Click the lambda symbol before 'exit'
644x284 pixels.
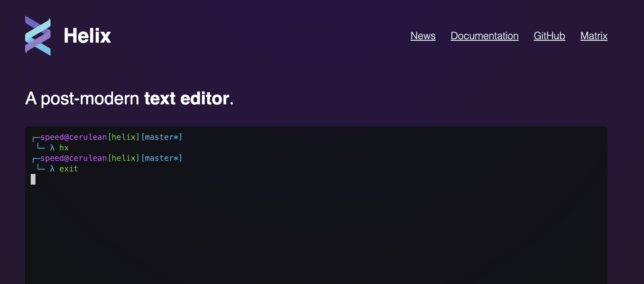coord(52,169)
